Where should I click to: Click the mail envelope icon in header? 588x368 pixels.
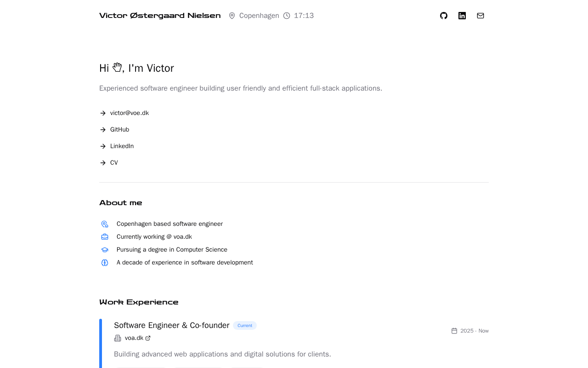click(481, 16)
